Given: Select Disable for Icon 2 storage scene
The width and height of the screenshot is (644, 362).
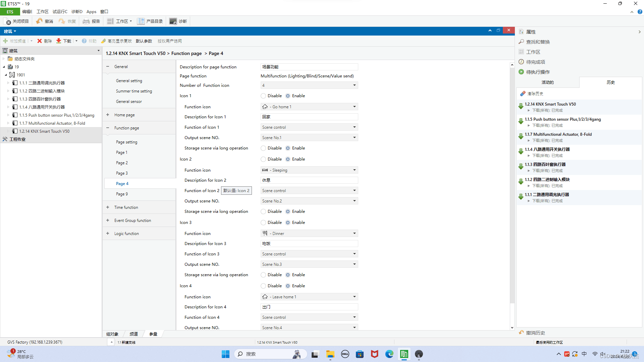Looking at the screenshot, I should (x=263, y=212).
